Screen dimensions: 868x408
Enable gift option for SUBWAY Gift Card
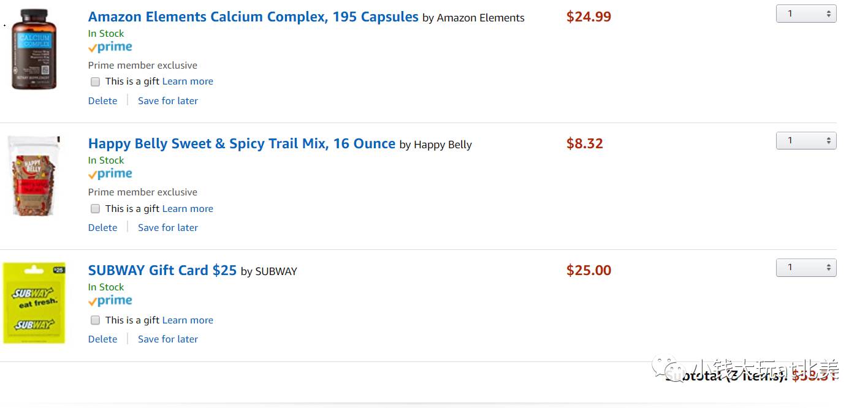(x=96, y=320)
